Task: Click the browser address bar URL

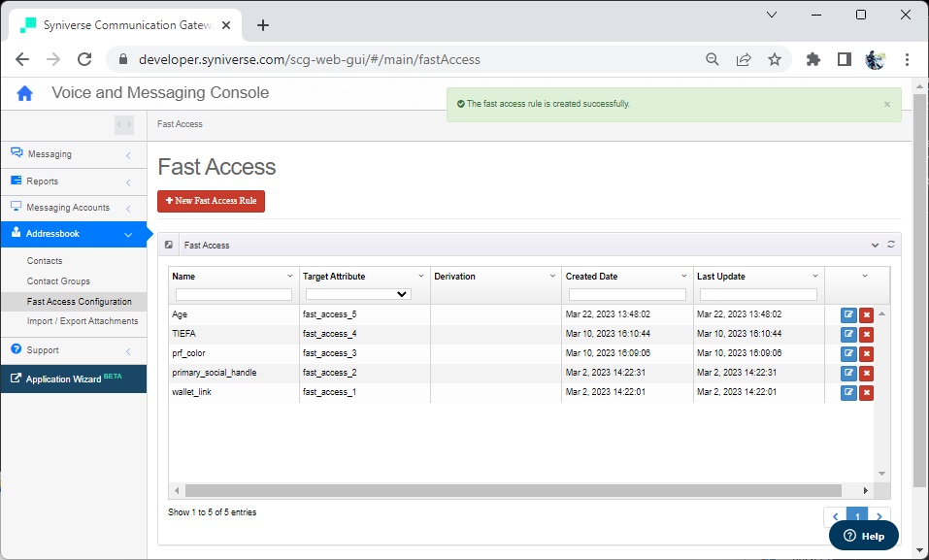Action: [x=310, y=59]
